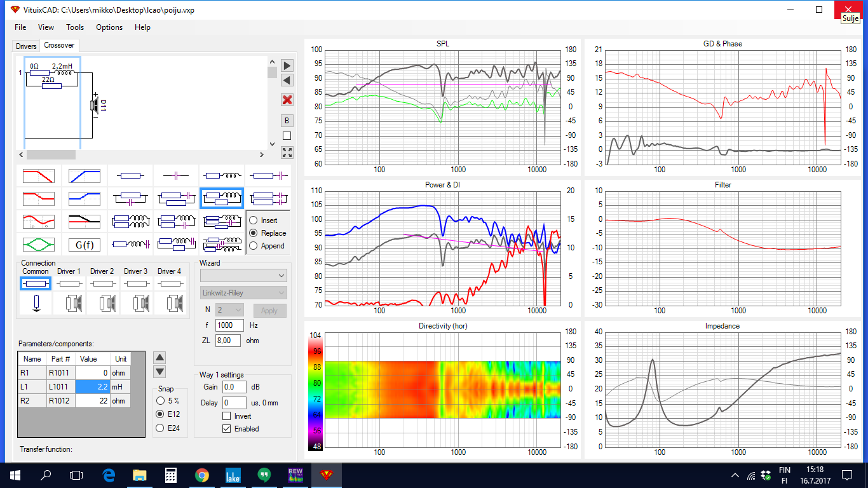Select Driver 1 series connection icon
The width and height of the screenshot is (868, 488).
pyautogui.click(x=69, y=283)
